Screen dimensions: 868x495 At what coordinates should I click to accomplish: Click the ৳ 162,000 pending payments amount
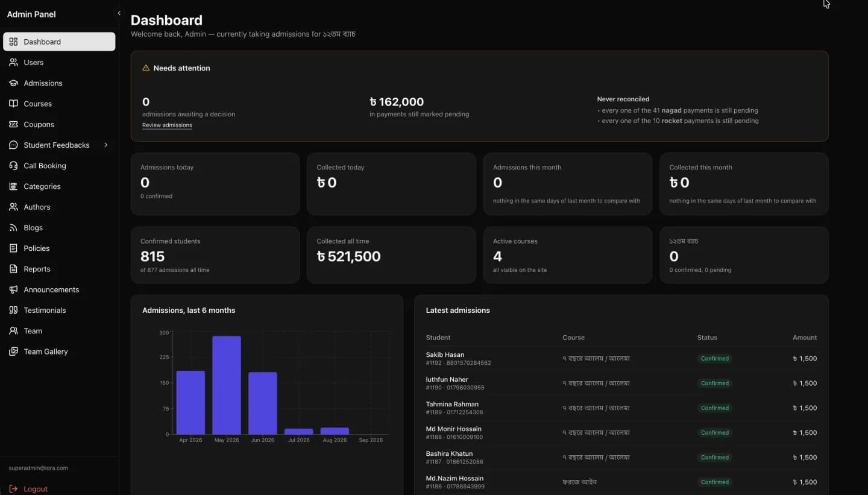pyautogui.click(x=397, y=102)
